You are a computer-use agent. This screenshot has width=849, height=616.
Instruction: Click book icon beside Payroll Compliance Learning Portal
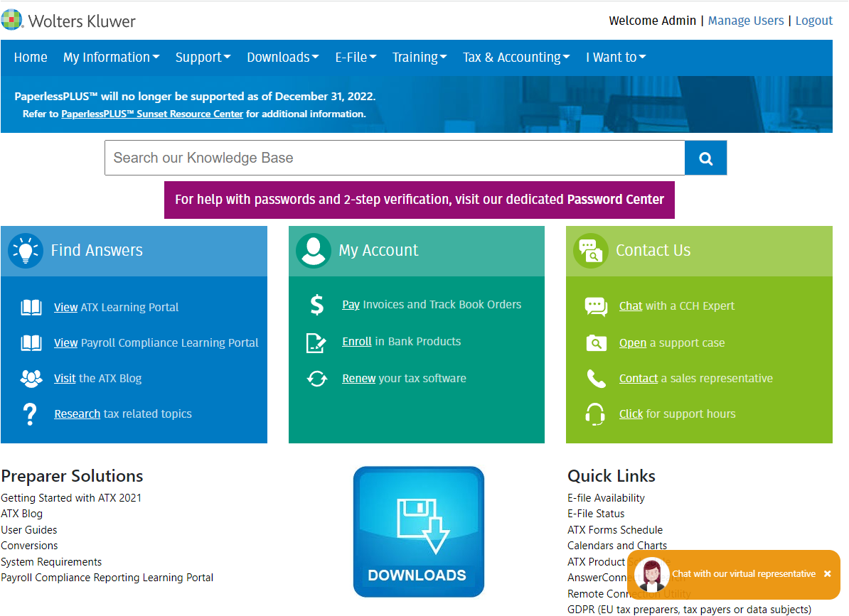[x=31, y=343]
